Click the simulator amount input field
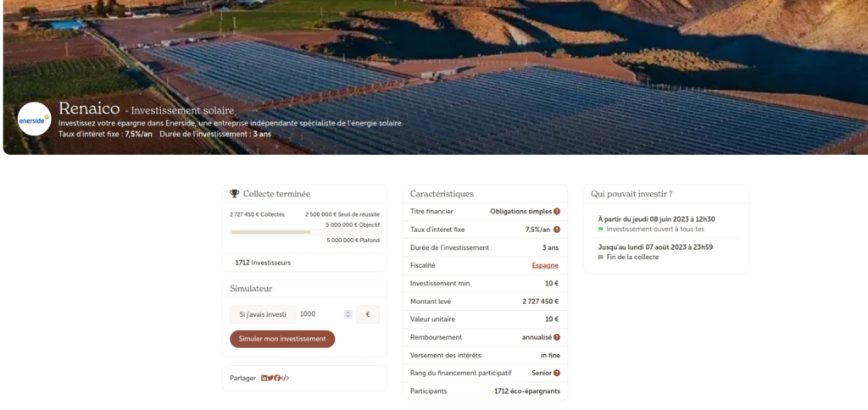Screen dimensions: 868x410 320,314
